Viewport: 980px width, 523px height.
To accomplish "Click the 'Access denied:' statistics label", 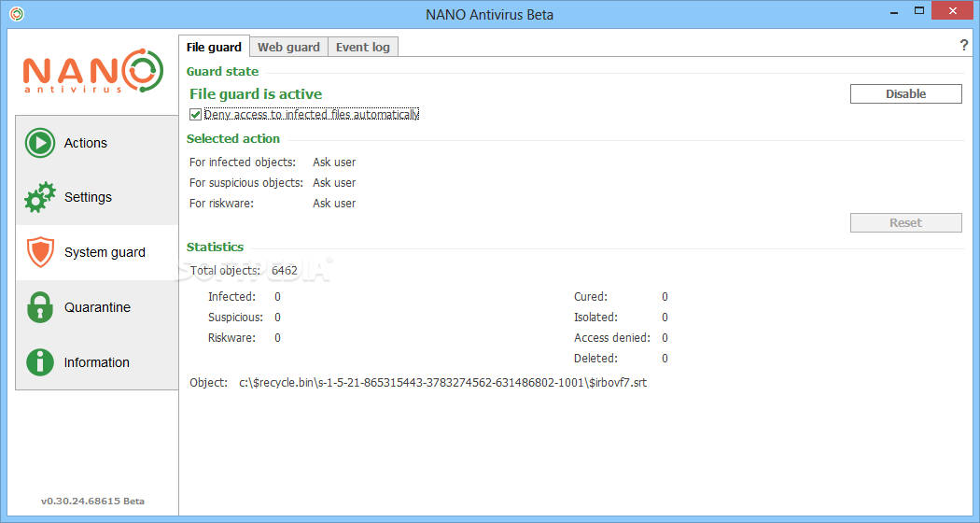I will (x=612, y=338).
